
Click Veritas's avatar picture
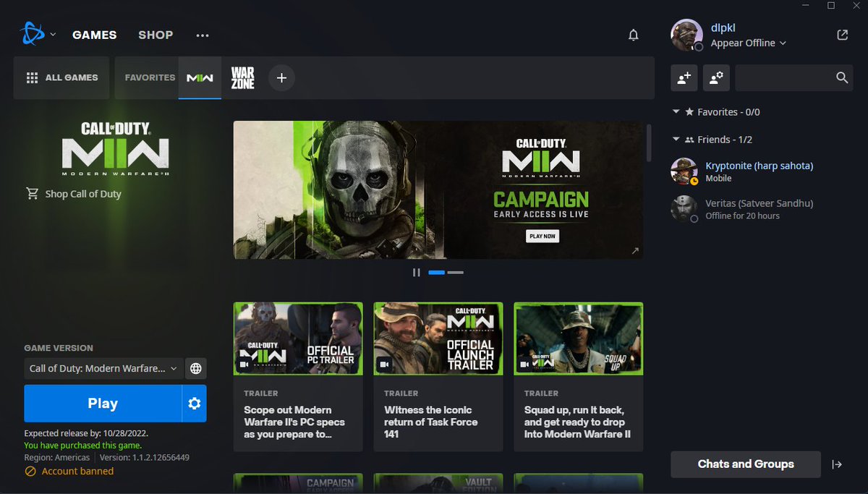684,209
